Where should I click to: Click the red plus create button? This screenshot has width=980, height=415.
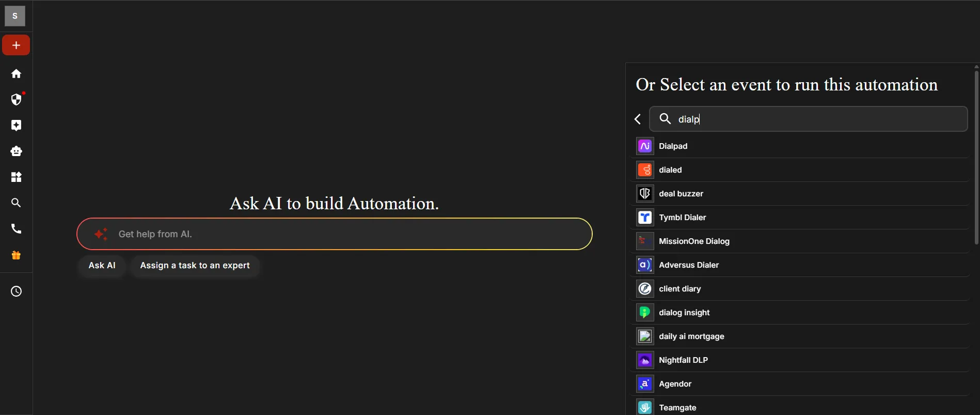click(16, 45)
